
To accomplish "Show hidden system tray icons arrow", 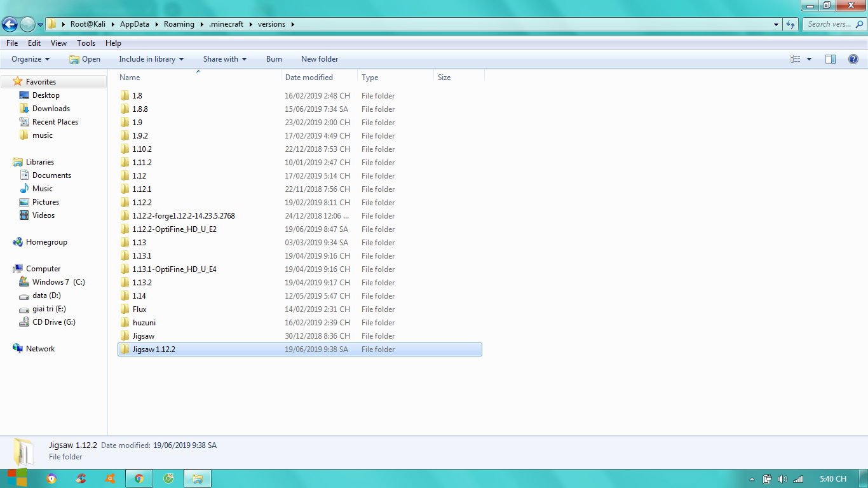I will [752, 479].
